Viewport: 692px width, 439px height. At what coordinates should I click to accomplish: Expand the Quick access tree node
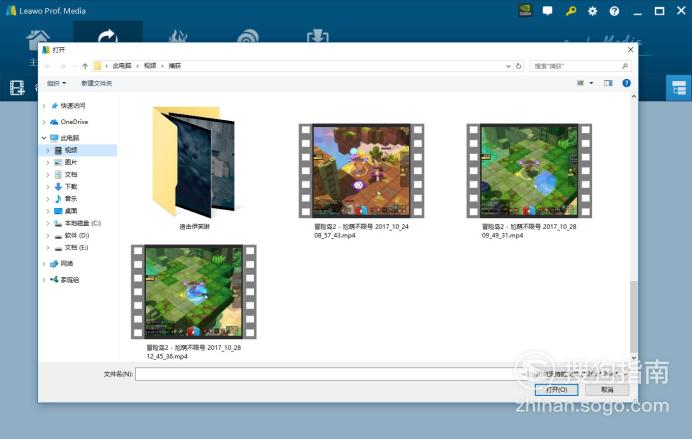44,106
